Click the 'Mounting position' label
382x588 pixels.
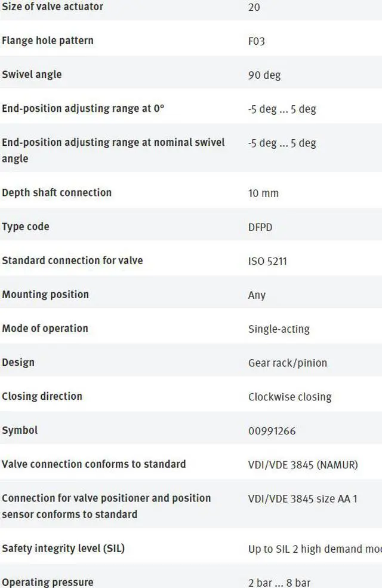tap(45, 295)
